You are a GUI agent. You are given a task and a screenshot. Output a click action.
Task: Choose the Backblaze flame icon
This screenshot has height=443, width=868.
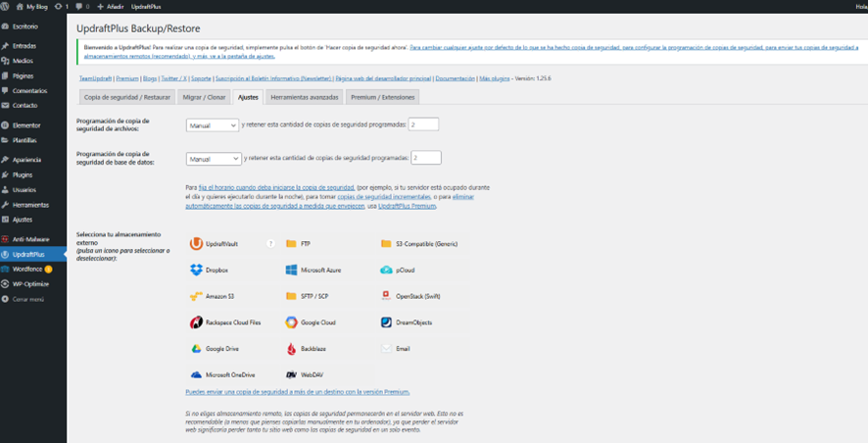291,348
